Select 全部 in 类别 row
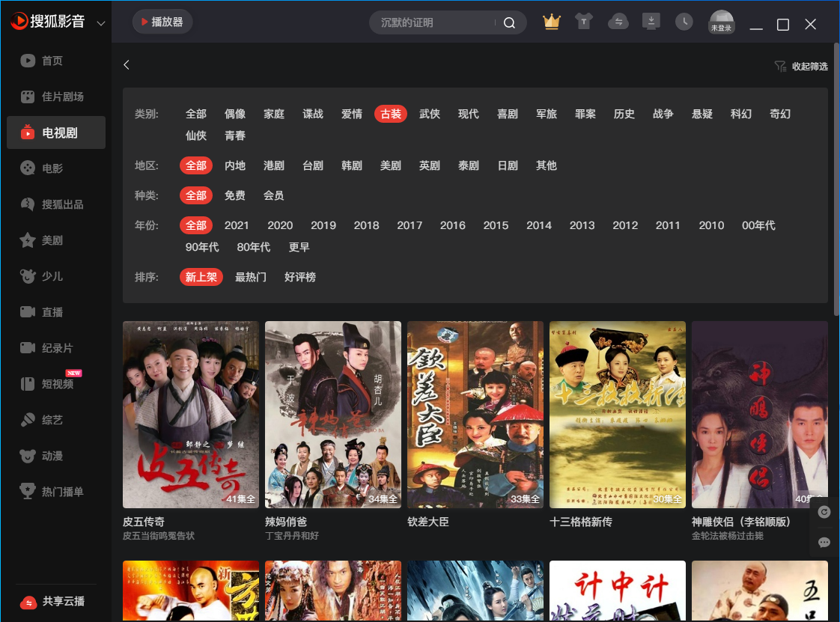 tap(195, 114)
